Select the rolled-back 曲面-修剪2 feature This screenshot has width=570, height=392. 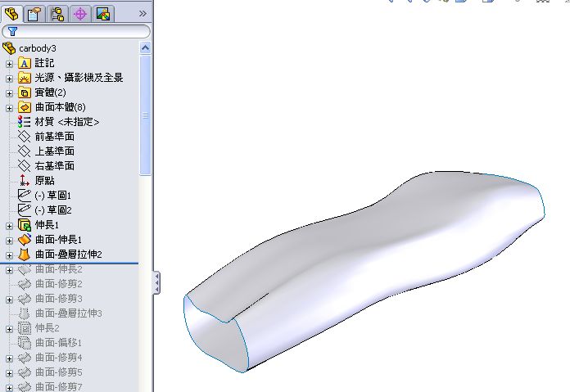coord(58,284)
